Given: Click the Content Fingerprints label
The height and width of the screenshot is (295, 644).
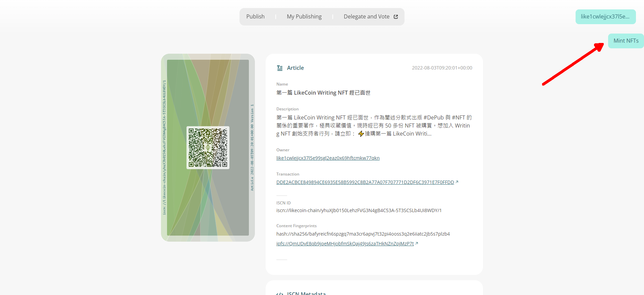Looking at the screenshot, I should (297, 226).
